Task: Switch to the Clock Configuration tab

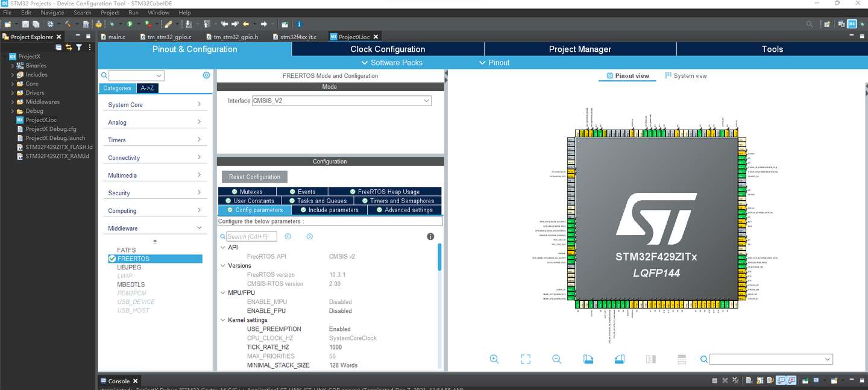Action: [x=387, y=49]
